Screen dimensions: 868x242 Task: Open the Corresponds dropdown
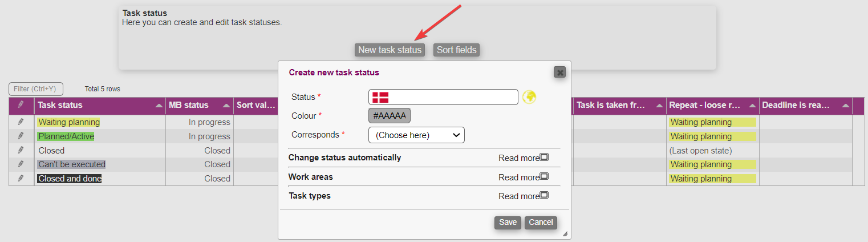(416, 135)
